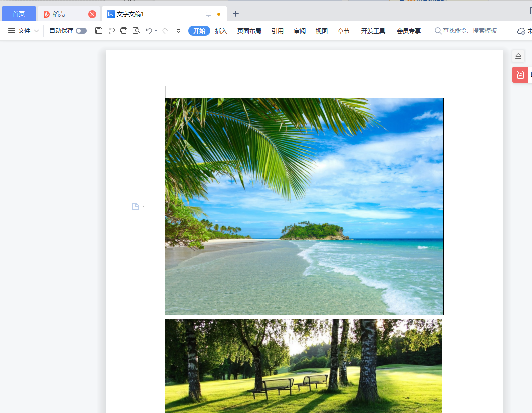Image resolution: width=532 pixels, height=413 pixels.
Task: Click the 查找命令 search field
Action: coord(469,31)
